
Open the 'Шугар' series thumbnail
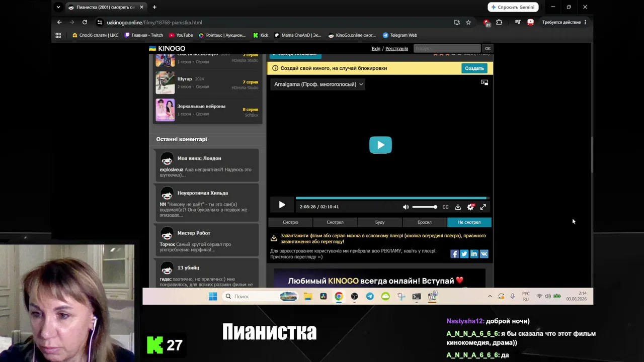[165, 82]
